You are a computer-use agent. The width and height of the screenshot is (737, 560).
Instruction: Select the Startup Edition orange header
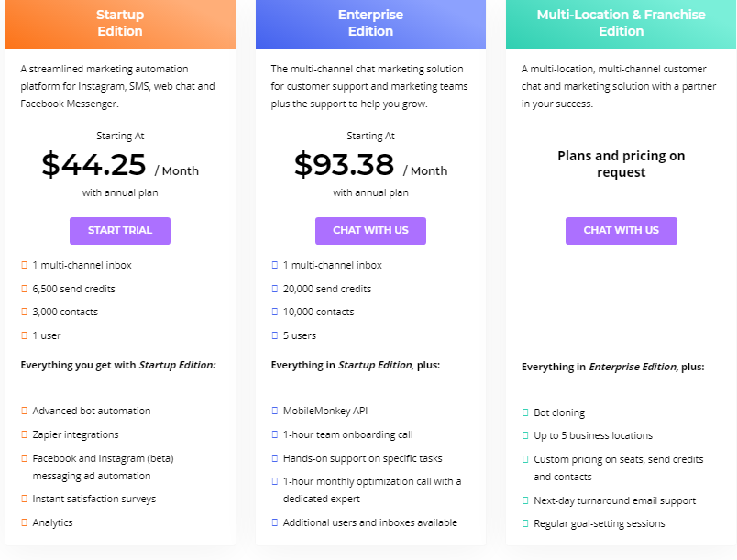[120, 24]
